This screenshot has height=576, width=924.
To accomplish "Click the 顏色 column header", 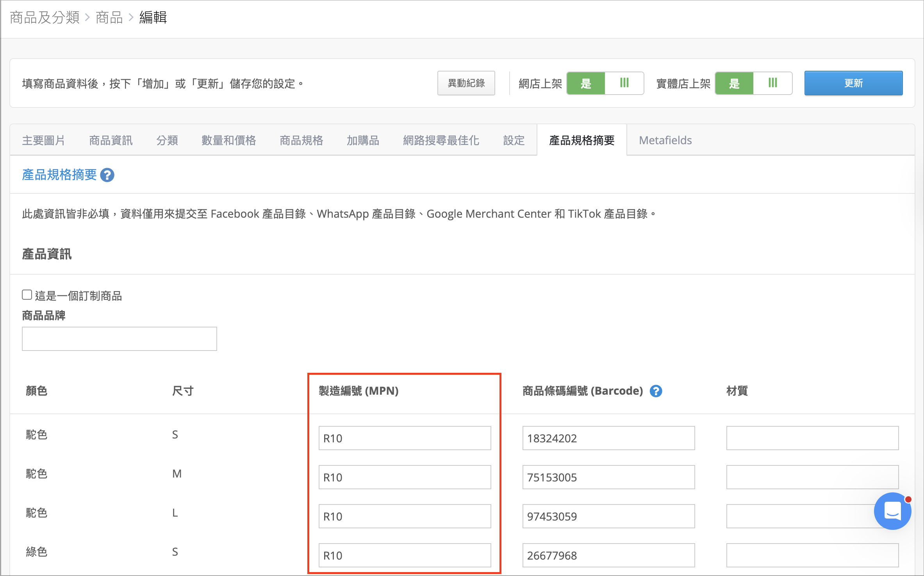I will click(37, 391).
